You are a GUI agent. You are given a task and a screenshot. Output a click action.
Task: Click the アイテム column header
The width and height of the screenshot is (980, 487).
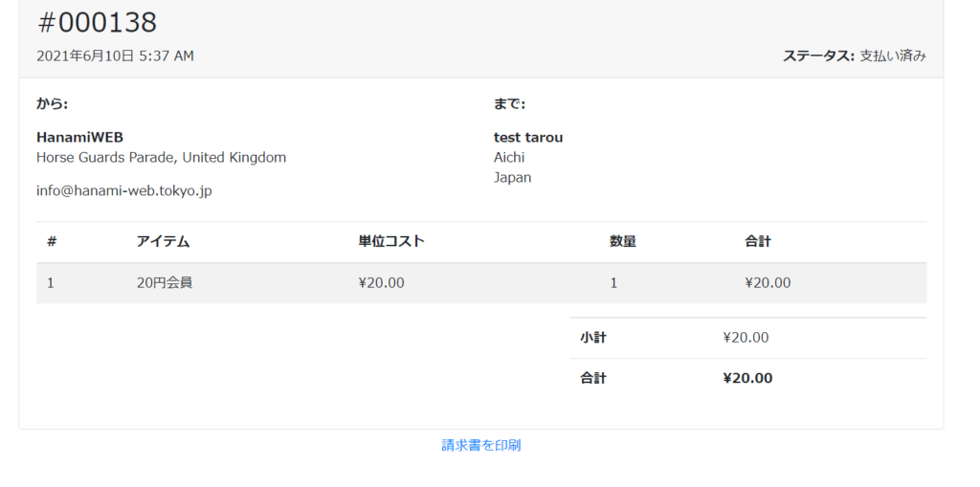click(x=163, y=242)
